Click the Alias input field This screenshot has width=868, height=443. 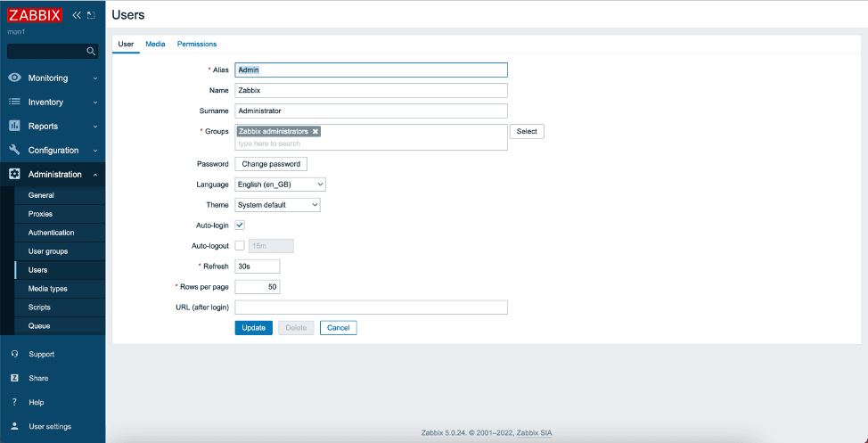point(371,70)
